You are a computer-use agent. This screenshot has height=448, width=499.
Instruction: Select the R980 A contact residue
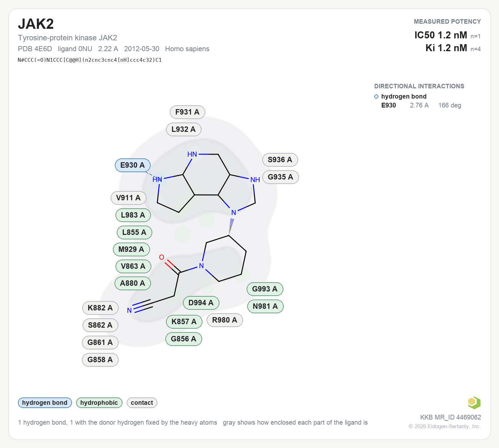[x=225, y=320]
